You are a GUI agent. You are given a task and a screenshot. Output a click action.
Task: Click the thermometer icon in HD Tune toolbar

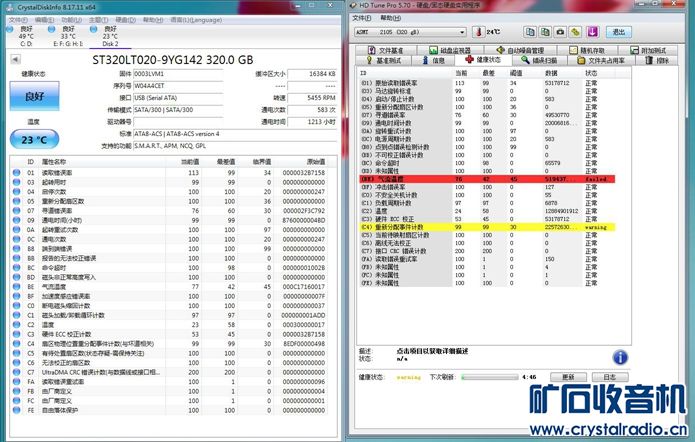coord(478,32)
